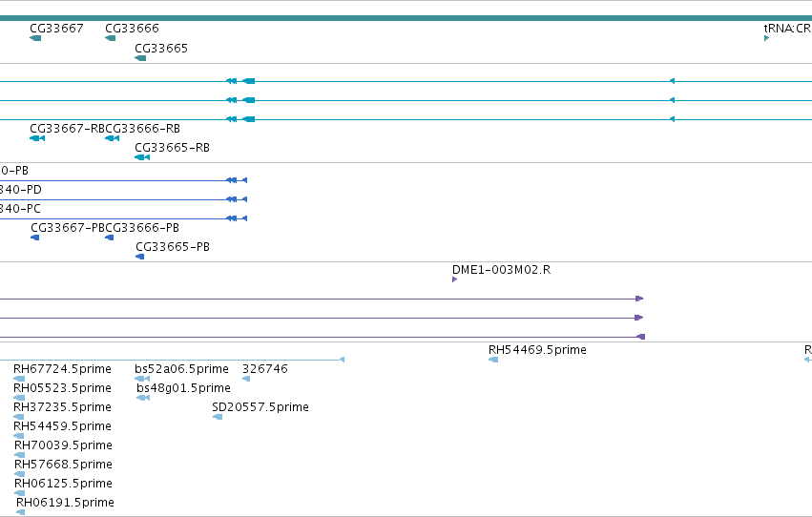
Task: Select the 326746 feature label
Action: (265, 369)
